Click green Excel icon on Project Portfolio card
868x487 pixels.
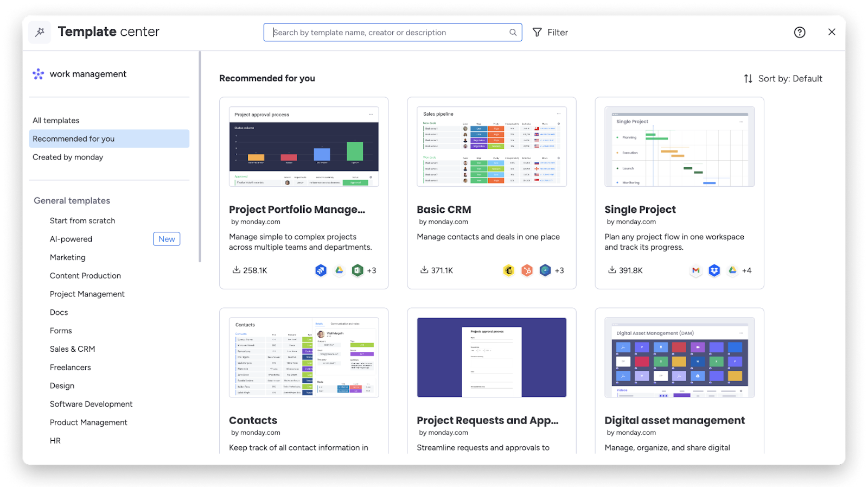358,270
